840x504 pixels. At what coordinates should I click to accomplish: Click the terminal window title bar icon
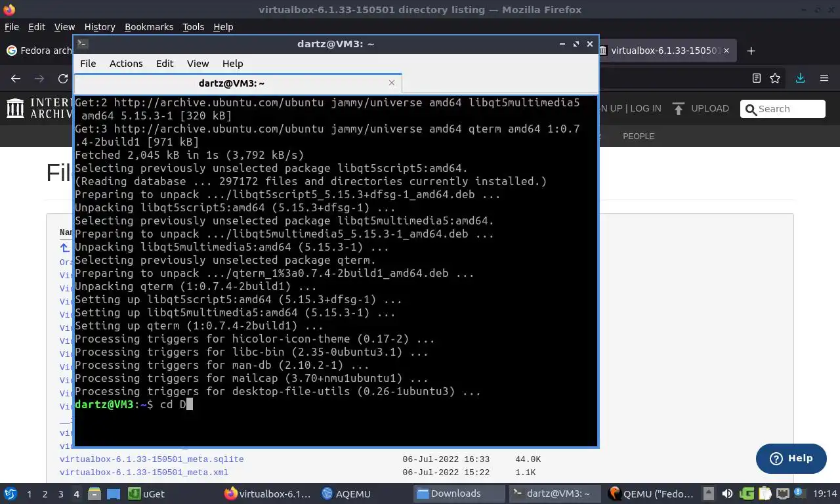click(x=82, y=44)
